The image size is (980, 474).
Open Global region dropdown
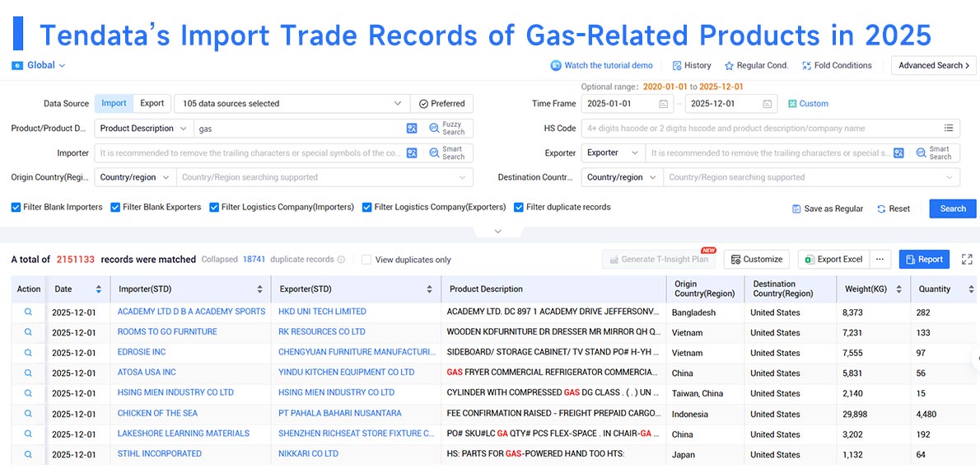click(39, 65)
